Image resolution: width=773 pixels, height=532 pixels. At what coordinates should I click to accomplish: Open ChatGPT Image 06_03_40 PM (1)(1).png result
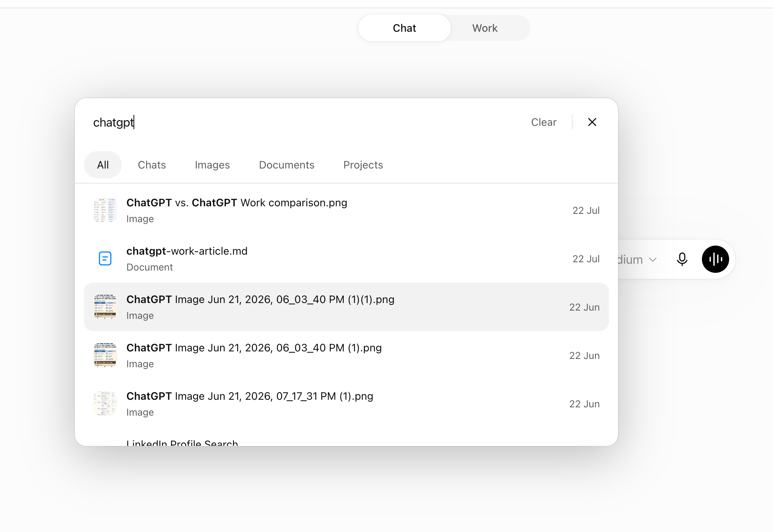346,307
